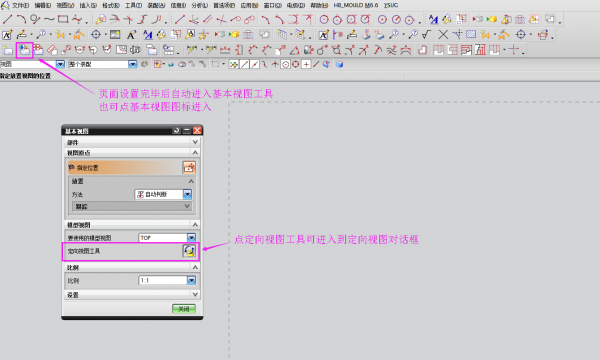Minimize the Base View dialog
The width and height of the screenshot is (600, 360).
coord(187,131)
